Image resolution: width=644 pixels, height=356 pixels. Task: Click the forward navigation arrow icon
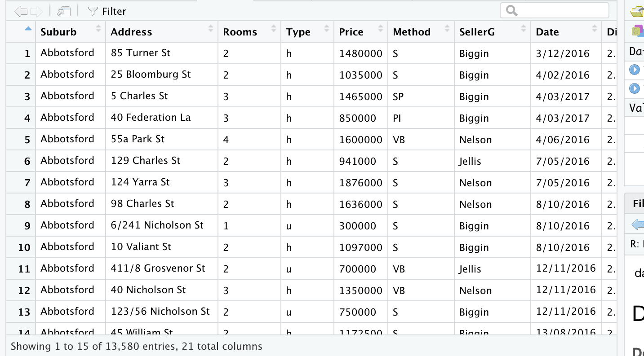(x=36, y=11)
